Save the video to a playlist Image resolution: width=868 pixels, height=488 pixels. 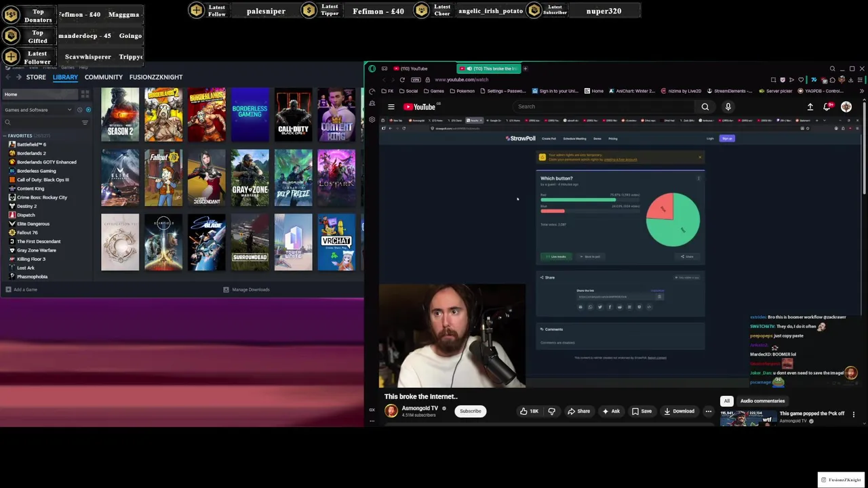[x=642, y=411]
